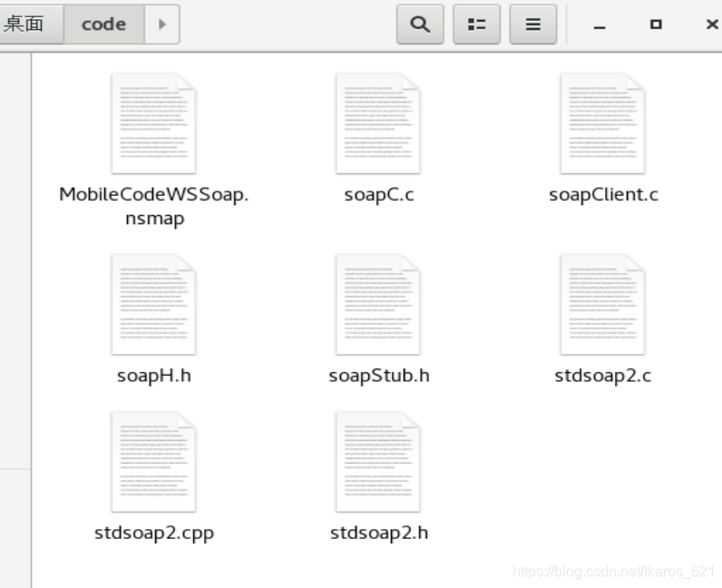Screen dimensions: 722x588
Task: Switch to list view layout
Action: (476, 24)
